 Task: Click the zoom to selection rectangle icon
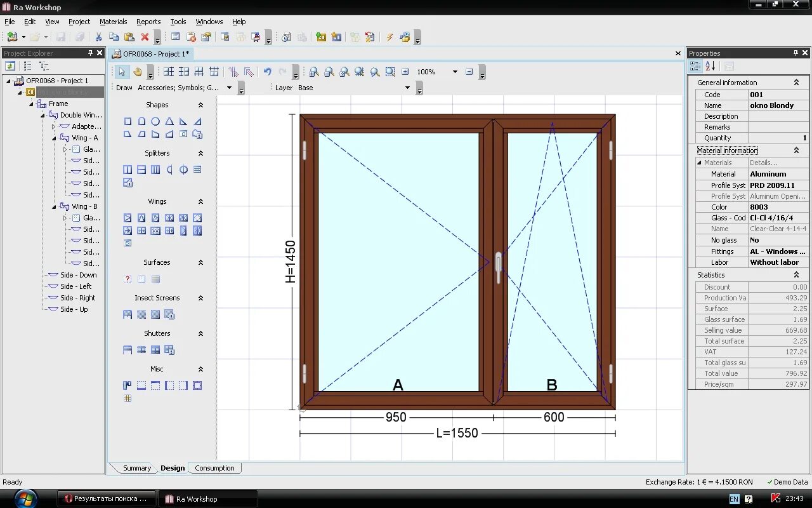390,72
